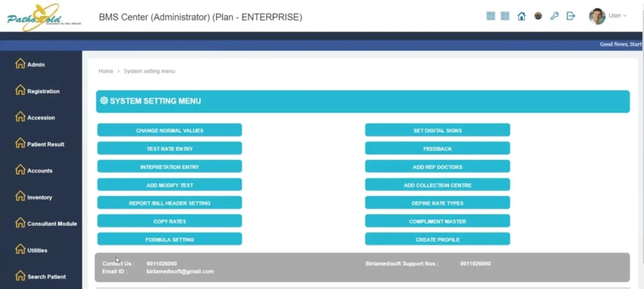Click the Good News ticker text
This screenshot has height=289, width=644.
(x=622, y=45)
